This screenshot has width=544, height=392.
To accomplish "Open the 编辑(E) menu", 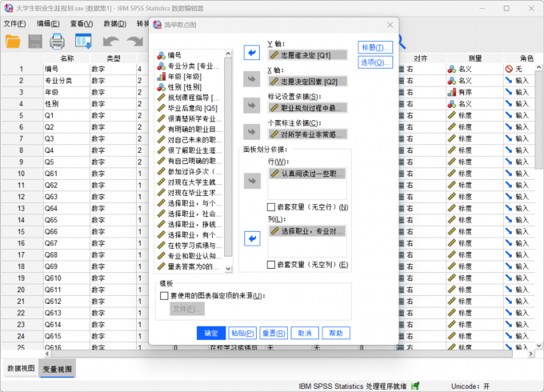I will tap(48, 23).
